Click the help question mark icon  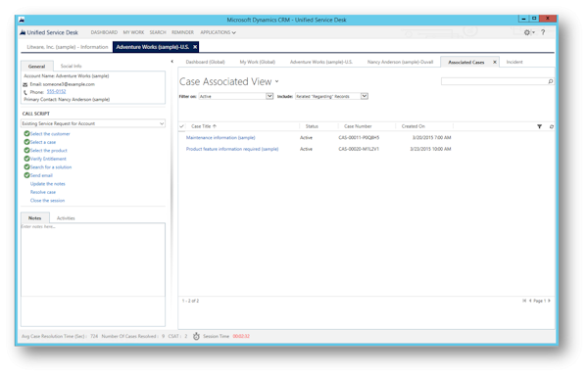point(543,32)
